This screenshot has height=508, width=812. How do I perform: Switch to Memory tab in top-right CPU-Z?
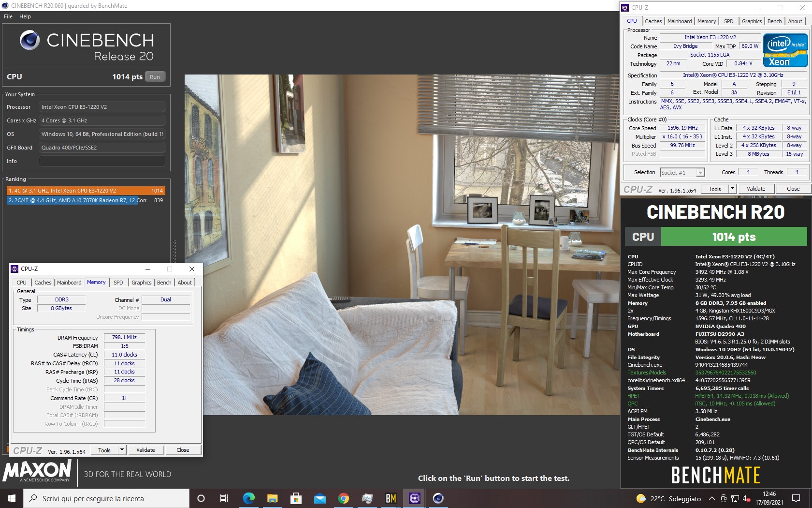[x=707, y=21]
